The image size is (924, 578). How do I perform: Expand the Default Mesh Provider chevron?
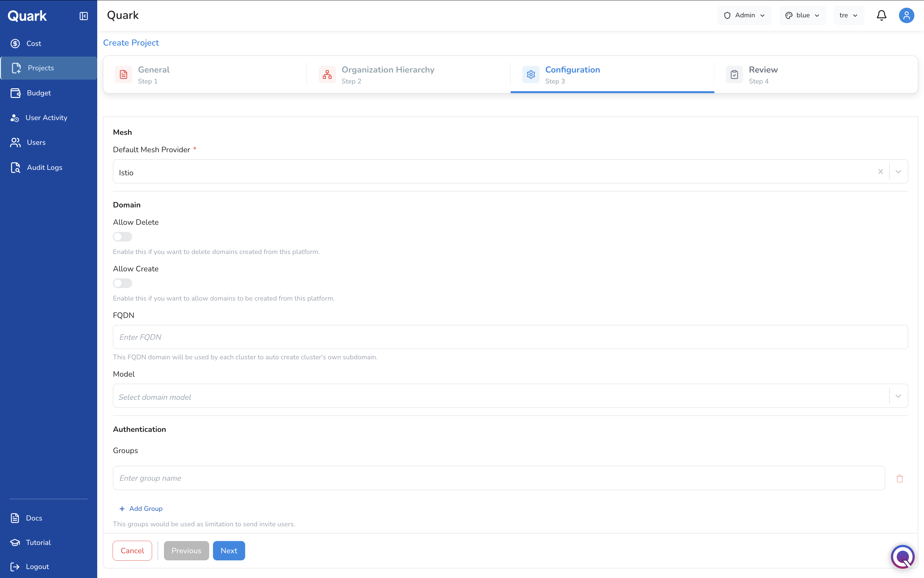(x=898, y=172)
